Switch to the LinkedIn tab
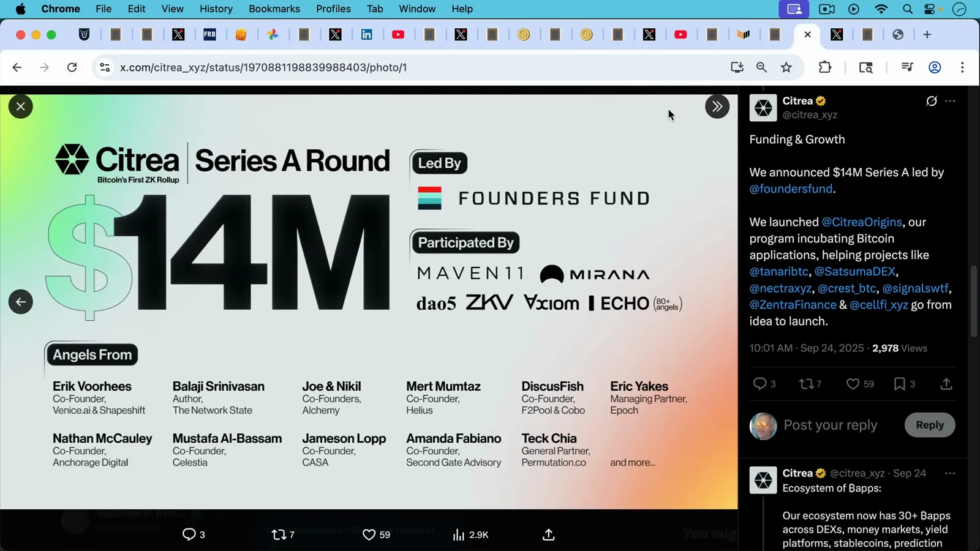The width and height of the screenshot is (980, 551). click(x=367, y=35)
